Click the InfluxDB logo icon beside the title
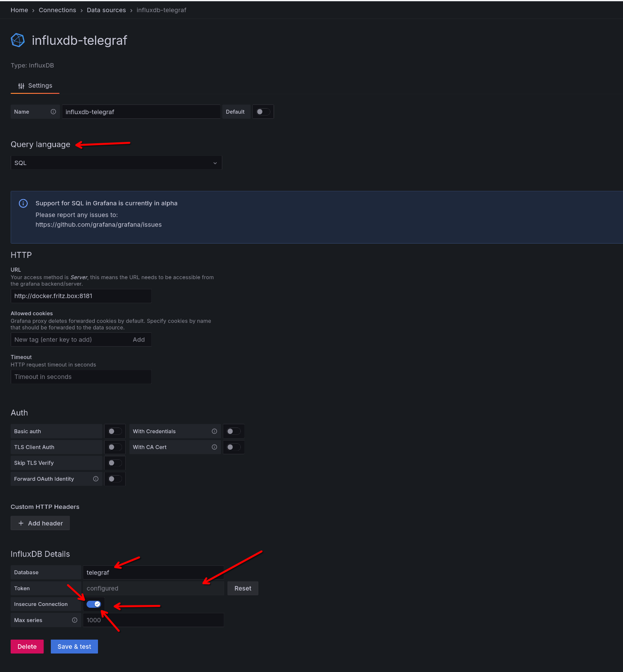623x672 pixels. point(18,40)
